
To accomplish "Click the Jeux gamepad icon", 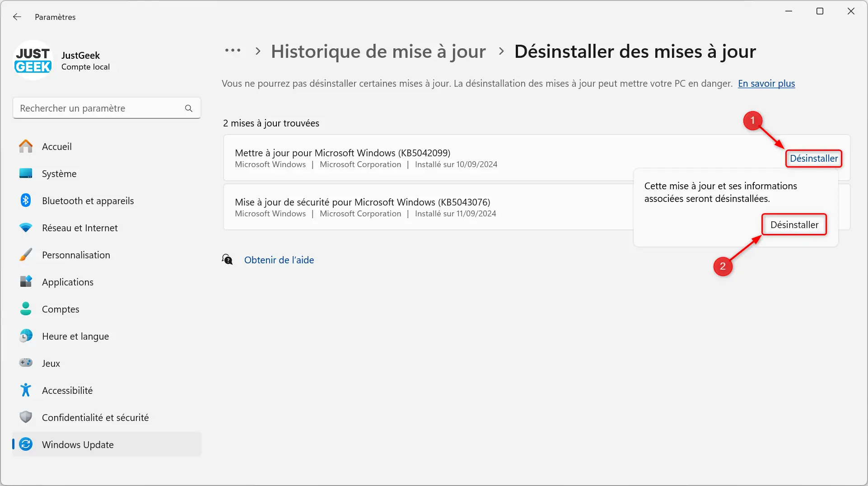I will 26,363.
